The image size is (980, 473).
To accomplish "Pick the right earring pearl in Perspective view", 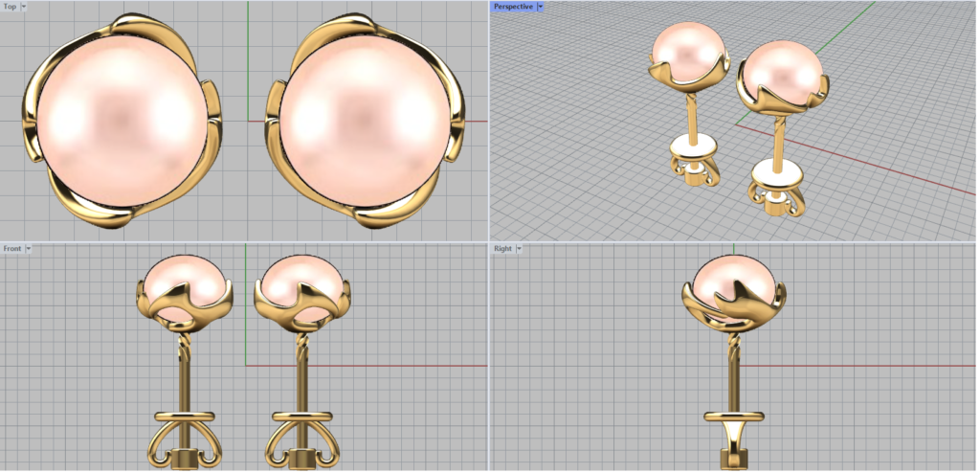I will [x=782, y=72].
